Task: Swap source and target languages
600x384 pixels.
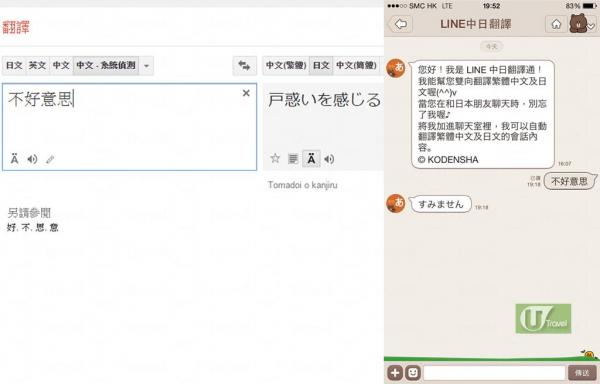Action: point(244,65)
